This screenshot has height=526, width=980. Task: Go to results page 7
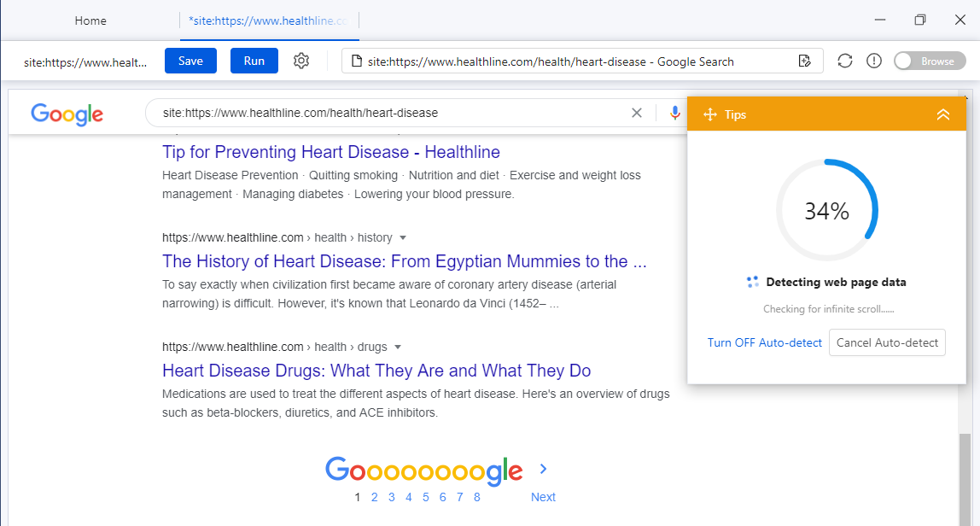pos(459,497)
